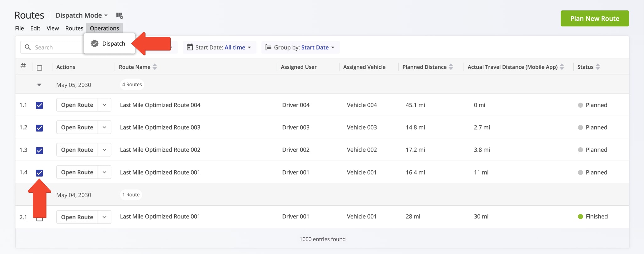Open Route for Last Mile Route 004

click(x=77, y=105)
